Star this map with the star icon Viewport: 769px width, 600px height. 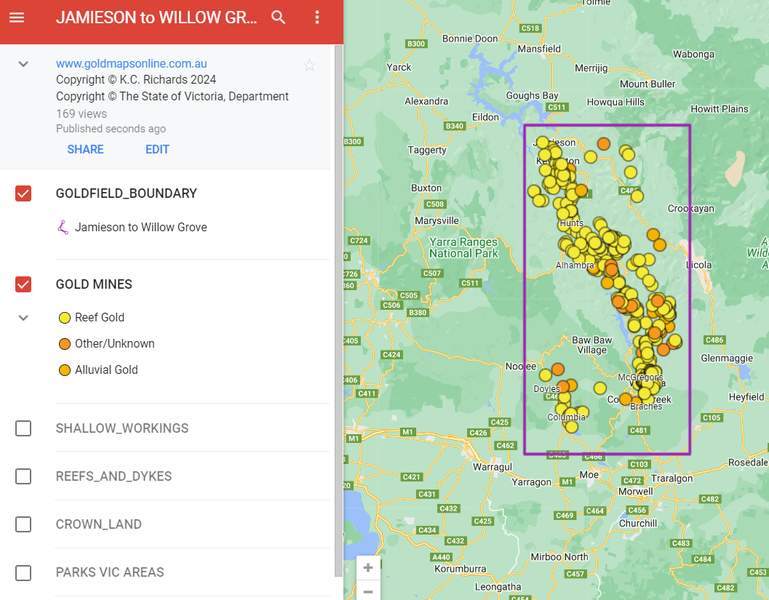coord(309,65)
